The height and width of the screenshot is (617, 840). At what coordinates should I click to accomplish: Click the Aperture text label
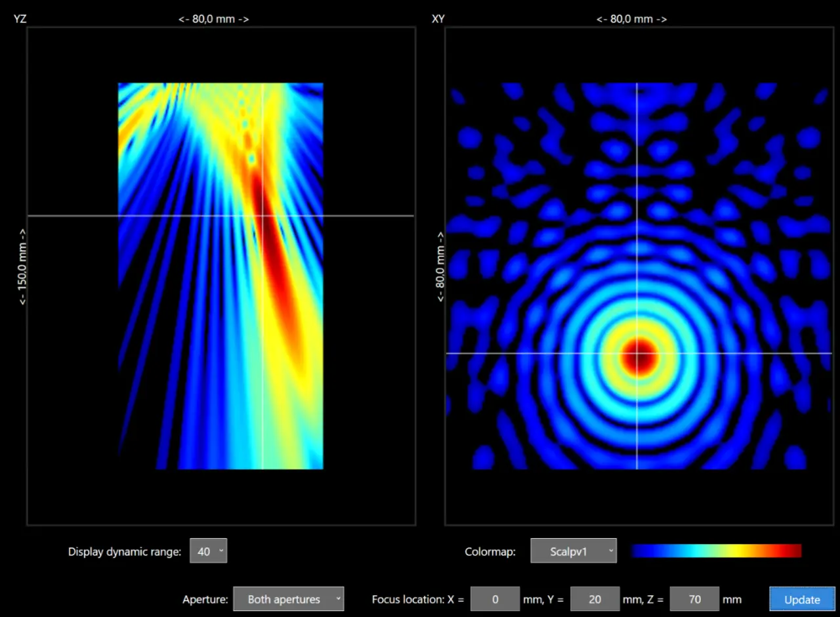click(x=205, y=599)
